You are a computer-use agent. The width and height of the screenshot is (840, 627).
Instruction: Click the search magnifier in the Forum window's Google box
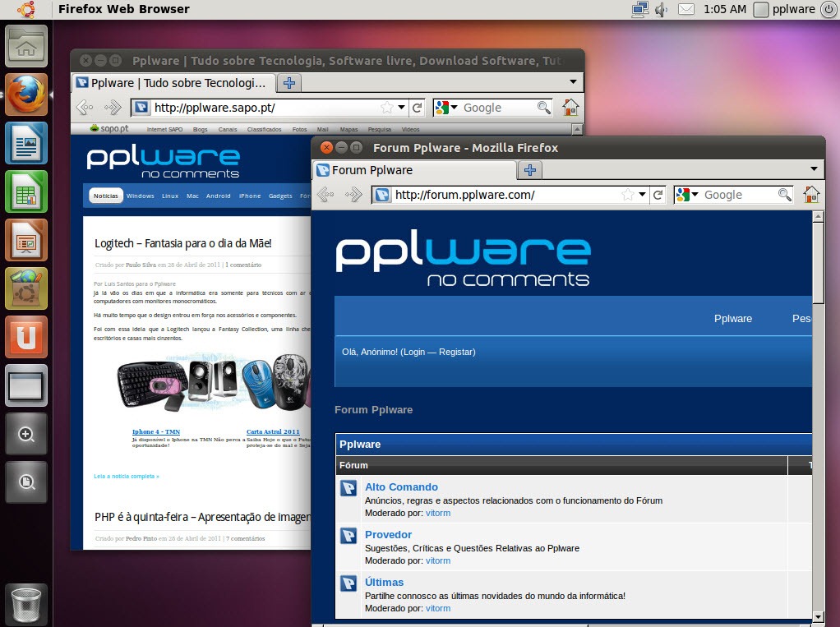pos(784,195)
